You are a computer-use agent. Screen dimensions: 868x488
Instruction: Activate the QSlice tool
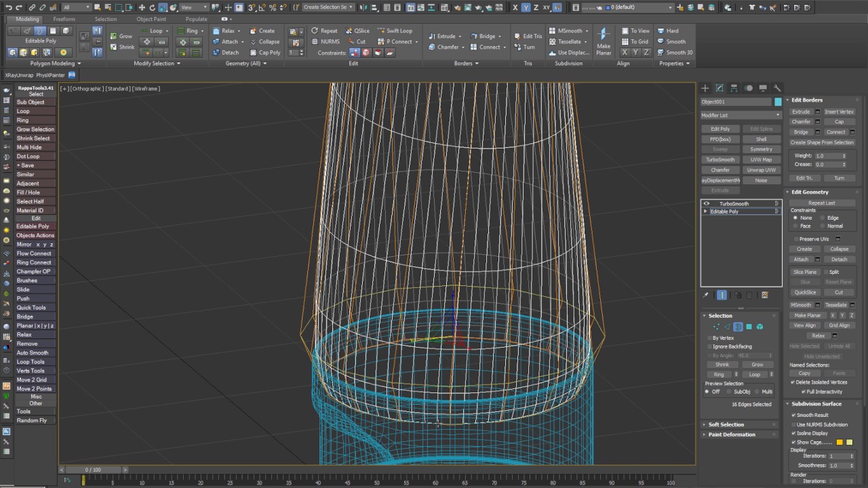[357, 30]
